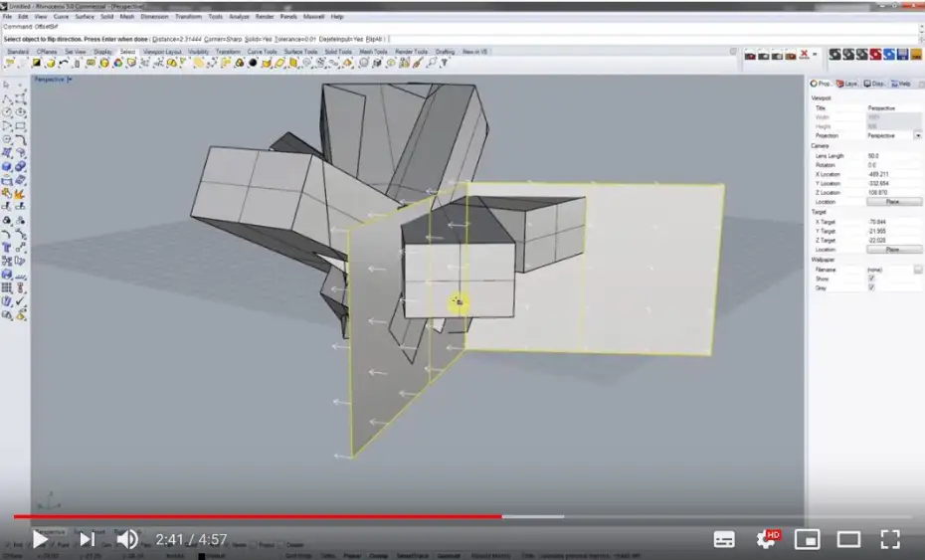Screen dimensions: 925x560
Task: Select the Circle tool in left toolbar
Action: point(7,112)
